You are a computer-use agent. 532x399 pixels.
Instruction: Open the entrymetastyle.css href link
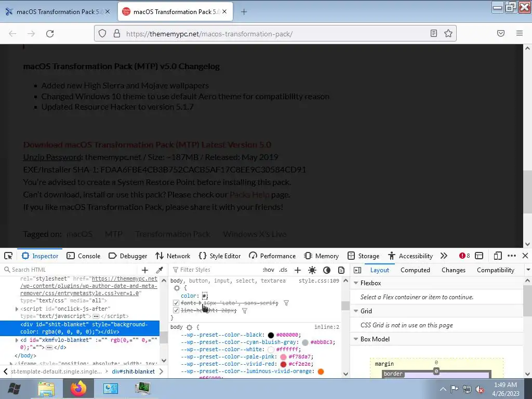89,286
